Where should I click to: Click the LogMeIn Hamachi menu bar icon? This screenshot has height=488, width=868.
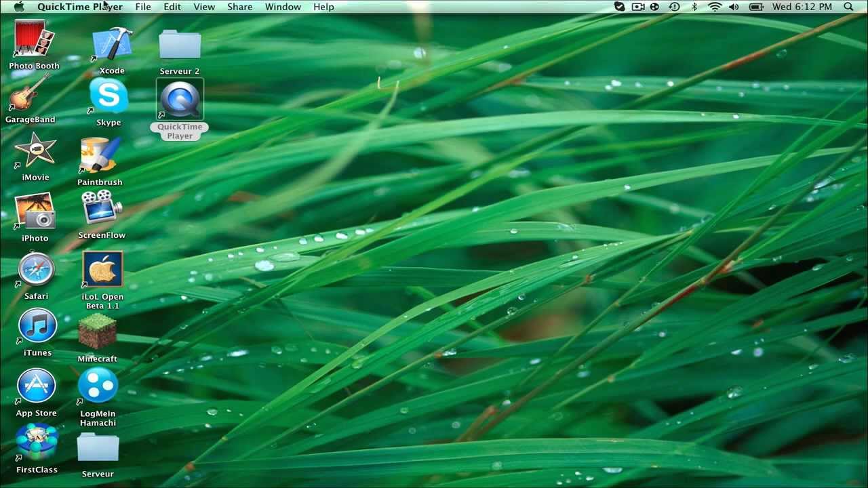click(x=654, y=7)
